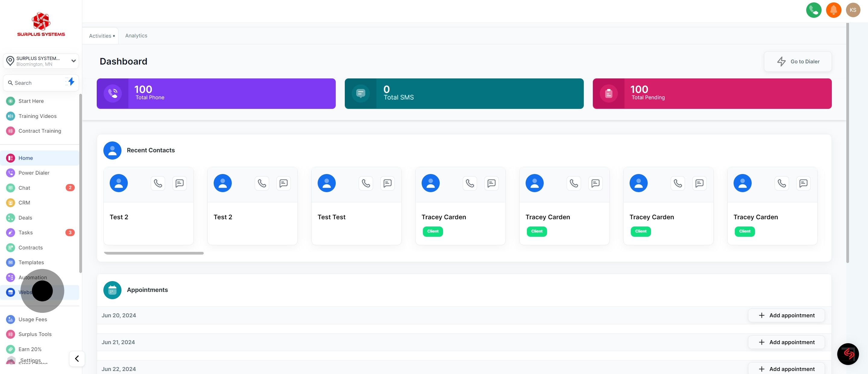
Task: Open the Surplus Systems location dropdown
Action: pyautogui.click(x=41, y=61)
